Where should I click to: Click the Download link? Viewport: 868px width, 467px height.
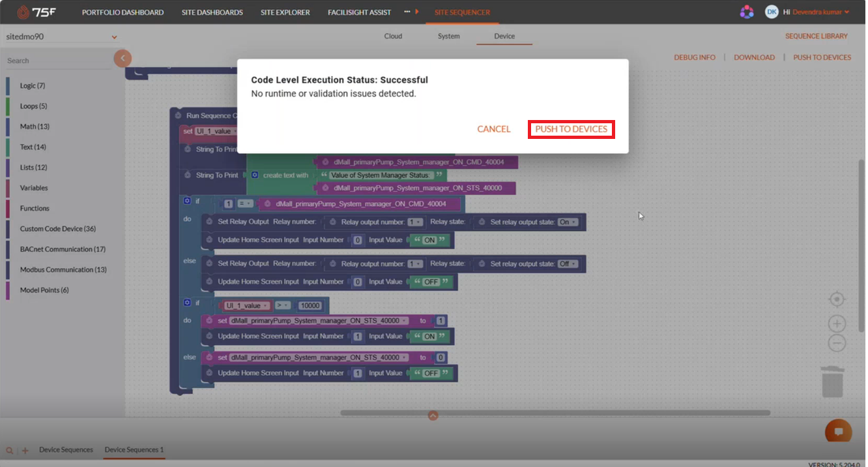(754, 57)
